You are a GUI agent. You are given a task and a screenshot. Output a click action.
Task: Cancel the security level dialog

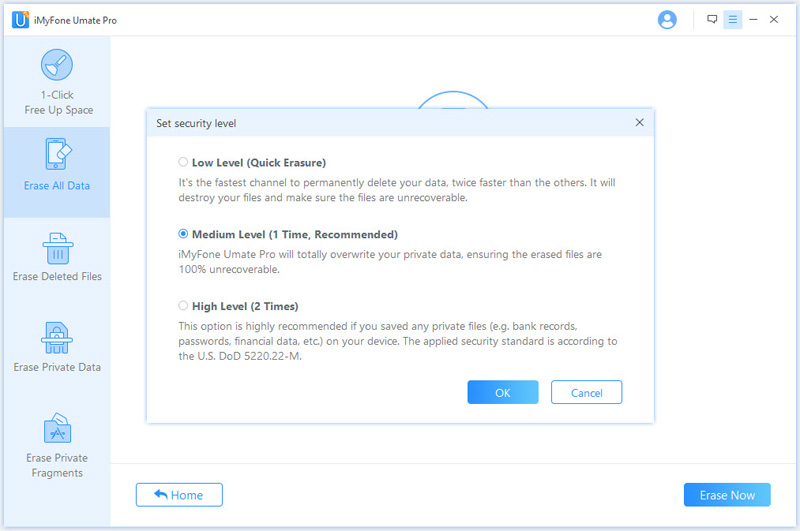(x=586, y=392)
